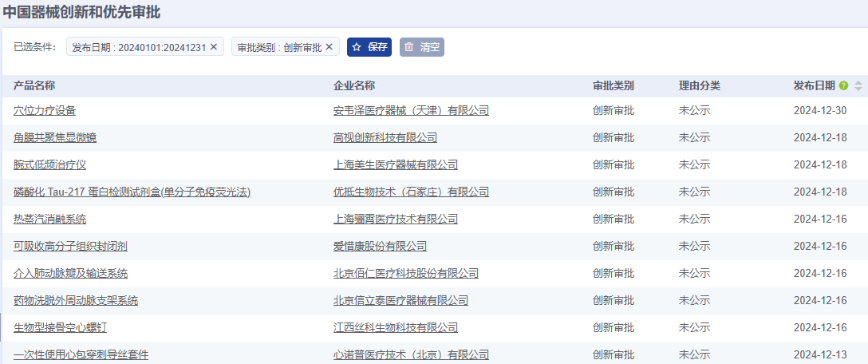This screenshot has height=364, width=868.
Task: Open company 优抵生物技术（石家庄）有限公司
Action: click(x=412, y=192)
